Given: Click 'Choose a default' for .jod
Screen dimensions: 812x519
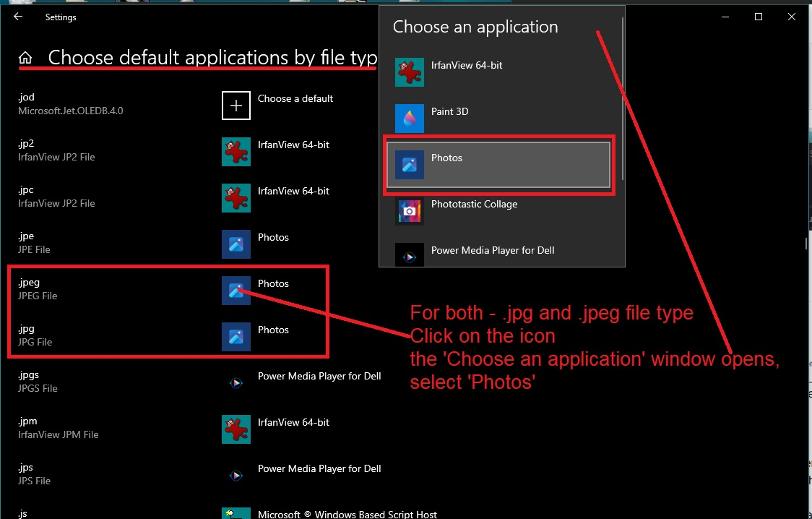Looking at the screenshot, I should click(x=295, y=98).
